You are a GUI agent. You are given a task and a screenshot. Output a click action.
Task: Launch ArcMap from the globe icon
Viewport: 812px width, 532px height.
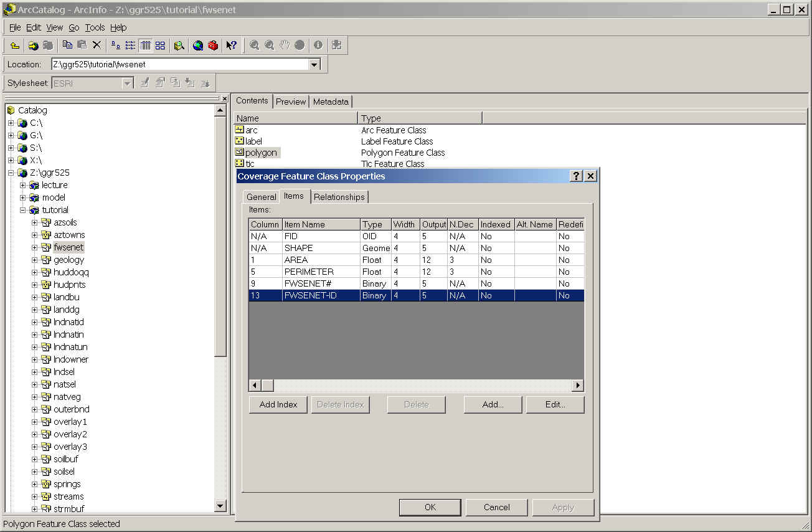[x=198, y=45]
